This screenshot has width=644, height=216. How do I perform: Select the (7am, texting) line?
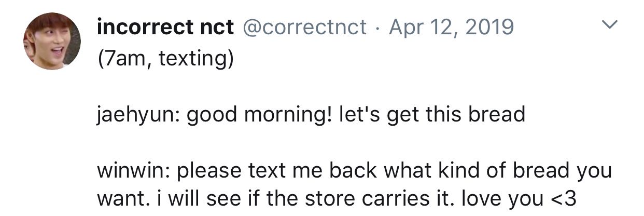coord(165,60)
